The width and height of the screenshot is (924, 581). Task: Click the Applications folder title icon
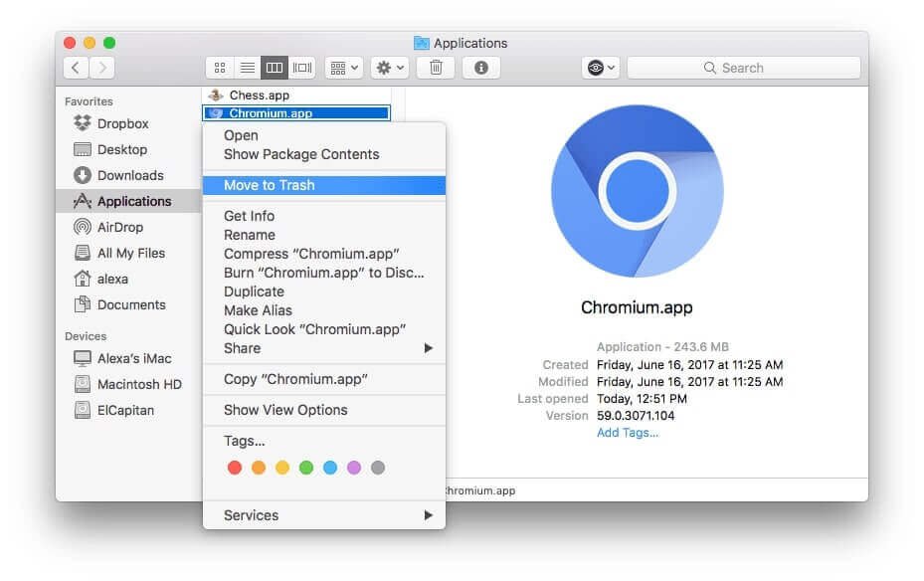click(422, 43)
